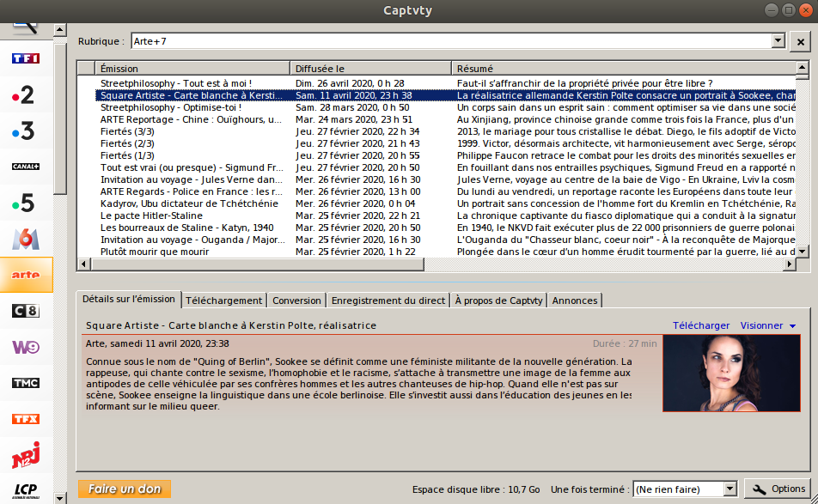Select 'ARTE Regards - Police en France' row
The image size is (818, 504).
tap(436, 191)
